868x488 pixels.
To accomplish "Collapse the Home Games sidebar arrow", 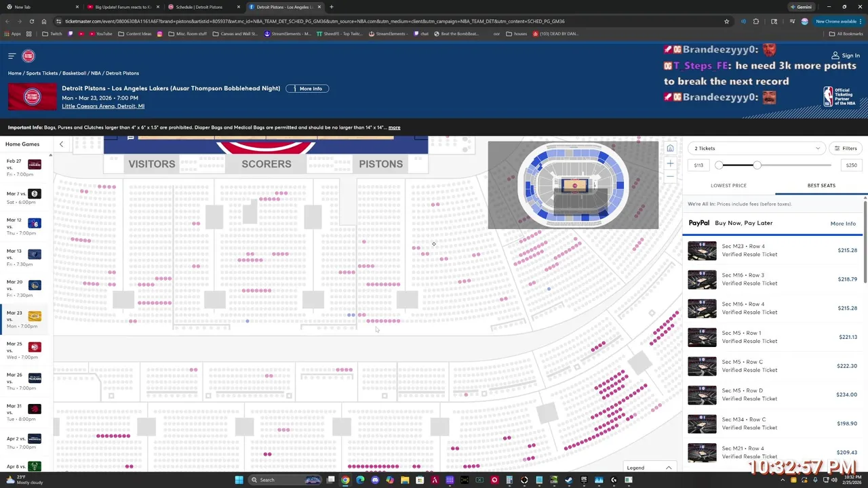I will (61, 144).
